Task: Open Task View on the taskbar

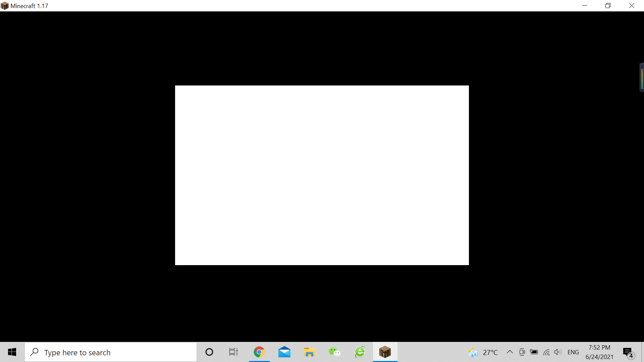Action: tap(233, 352)
